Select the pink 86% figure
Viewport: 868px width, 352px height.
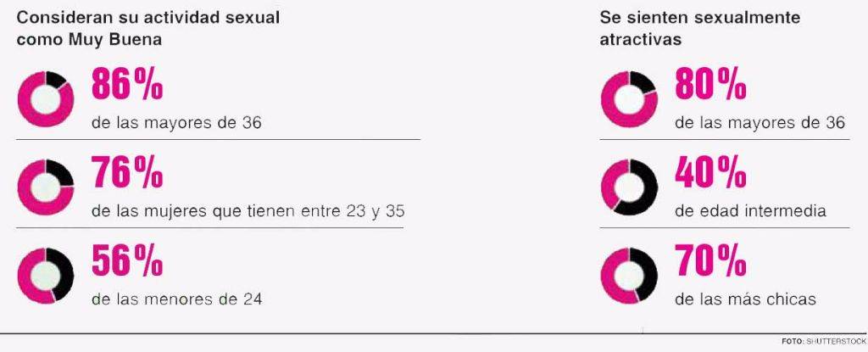point(127,84)
